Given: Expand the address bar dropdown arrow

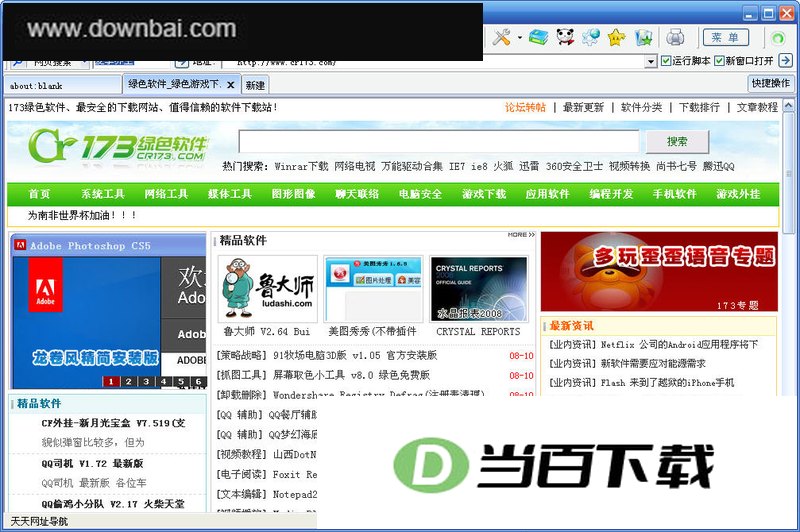Looking at the screenshot, I should pyautogui.click(x=650, y=62).
